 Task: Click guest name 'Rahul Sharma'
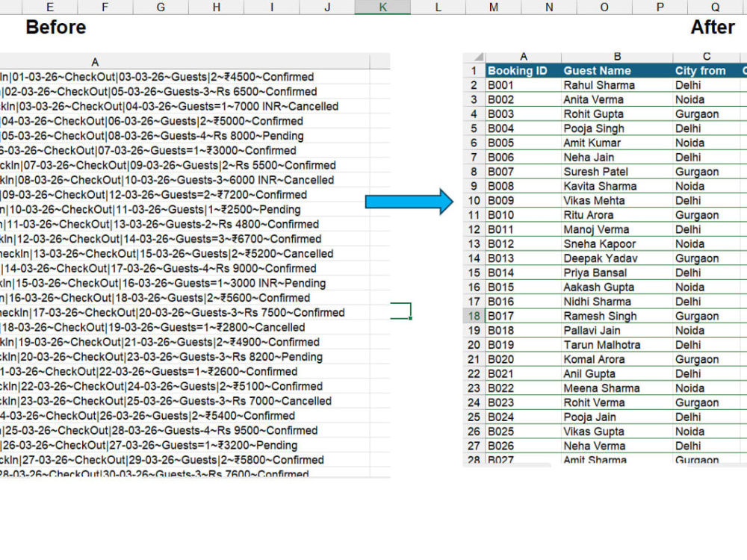click(617, 85)
